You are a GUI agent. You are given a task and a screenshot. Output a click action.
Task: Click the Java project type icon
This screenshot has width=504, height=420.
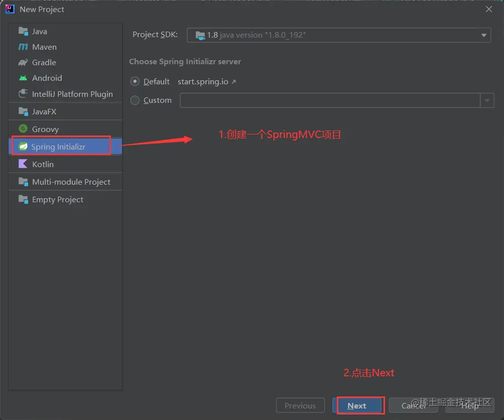tap(23, 31)
